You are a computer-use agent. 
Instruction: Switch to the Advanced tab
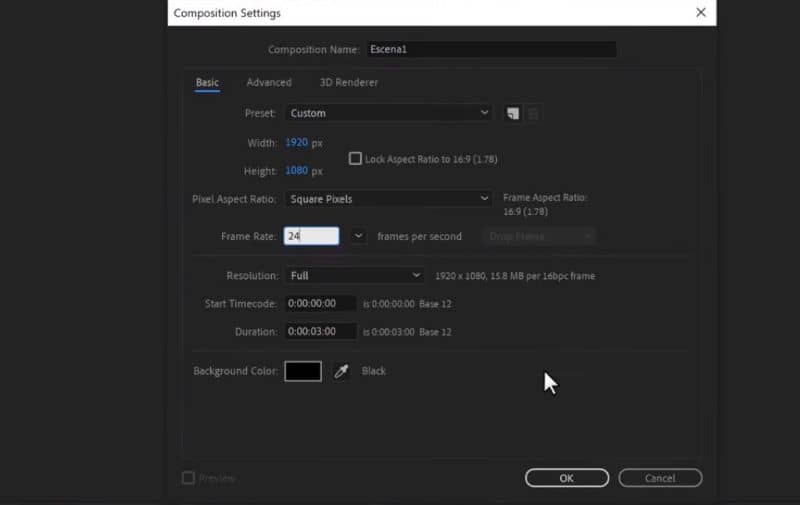pos(269,83)
